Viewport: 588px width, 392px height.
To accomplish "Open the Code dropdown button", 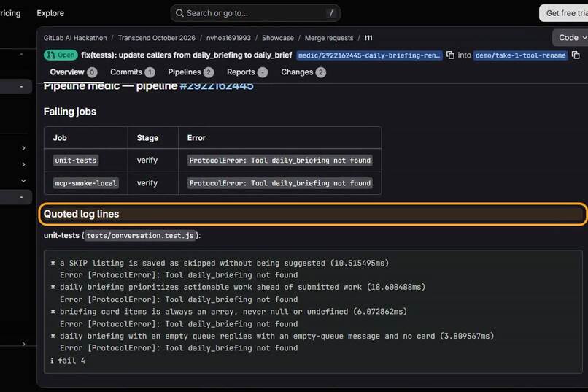I will coord(571,37).
